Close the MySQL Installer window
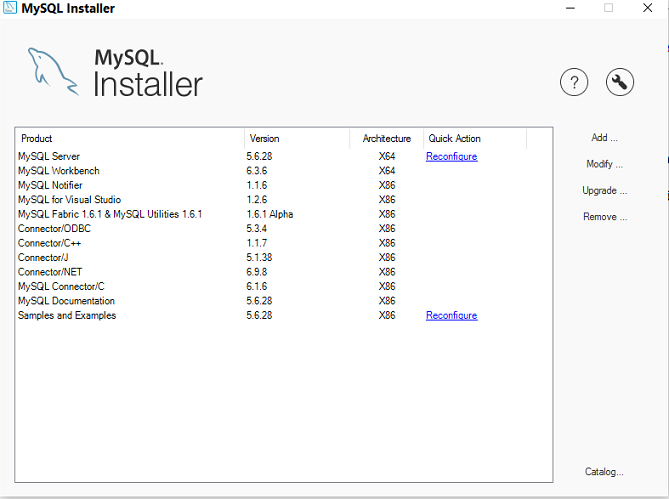 pyautogui.click(x=647, y=8)
